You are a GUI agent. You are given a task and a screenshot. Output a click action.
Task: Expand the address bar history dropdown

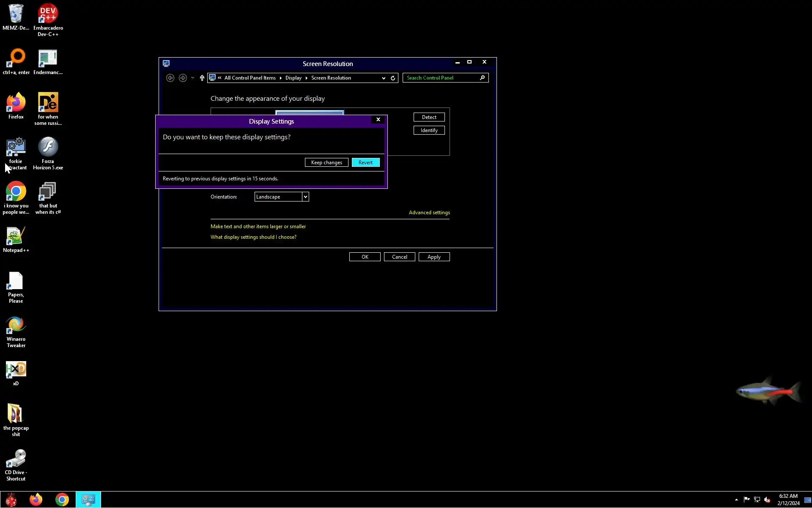point(384,78)
